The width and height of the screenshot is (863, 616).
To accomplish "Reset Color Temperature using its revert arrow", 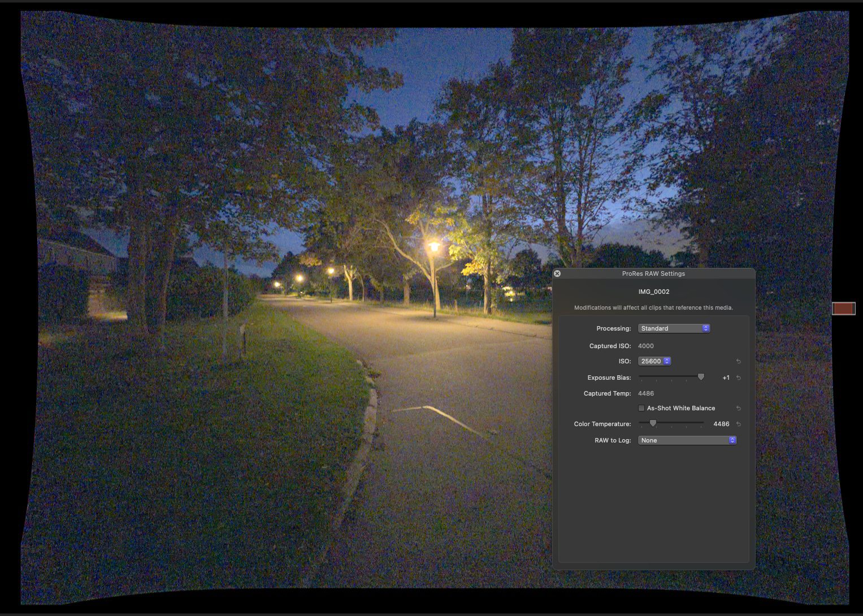I will pos(738,423).
